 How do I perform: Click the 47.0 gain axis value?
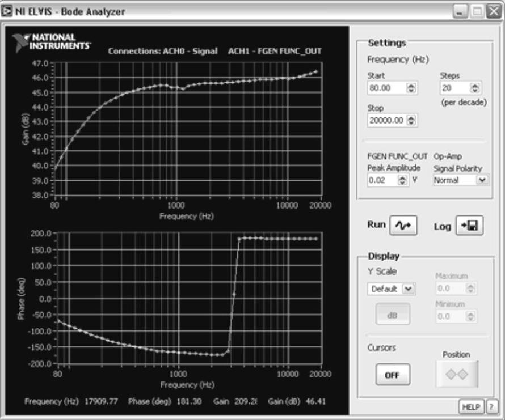[x=40, y=63]
